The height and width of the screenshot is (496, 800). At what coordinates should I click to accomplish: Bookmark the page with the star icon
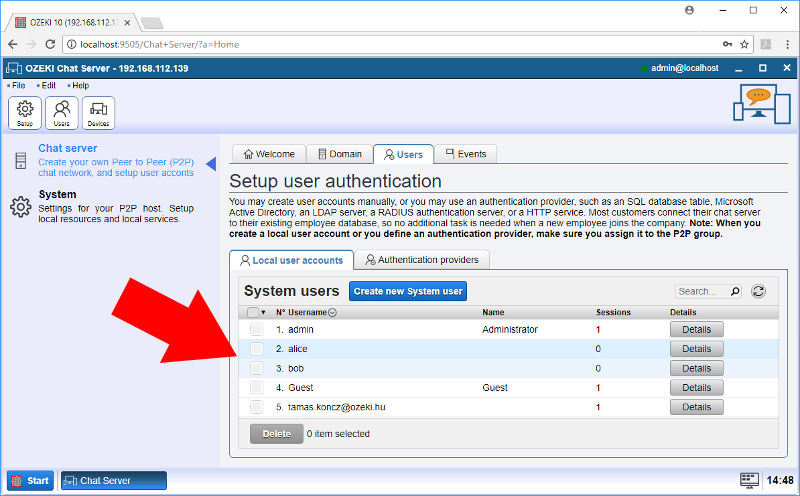tap(744, 44)
